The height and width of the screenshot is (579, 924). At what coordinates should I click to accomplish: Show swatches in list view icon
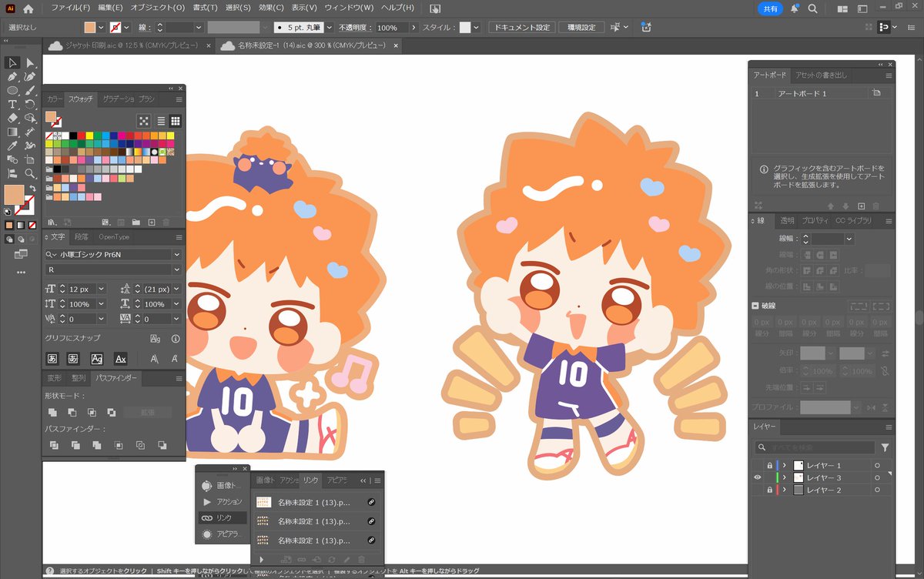click(162, 121)
